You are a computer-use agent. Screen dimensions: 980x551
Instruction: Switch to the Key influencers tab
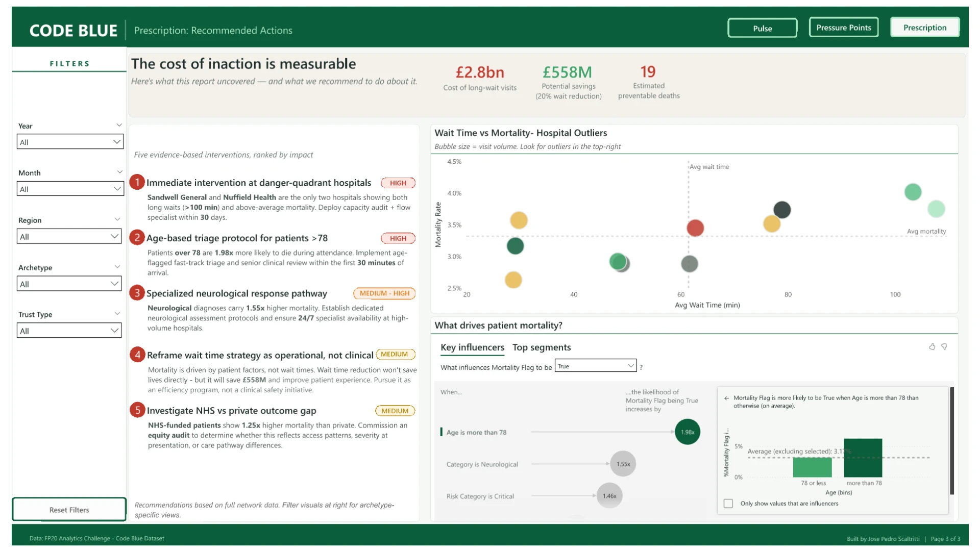[x=472, y=347]
